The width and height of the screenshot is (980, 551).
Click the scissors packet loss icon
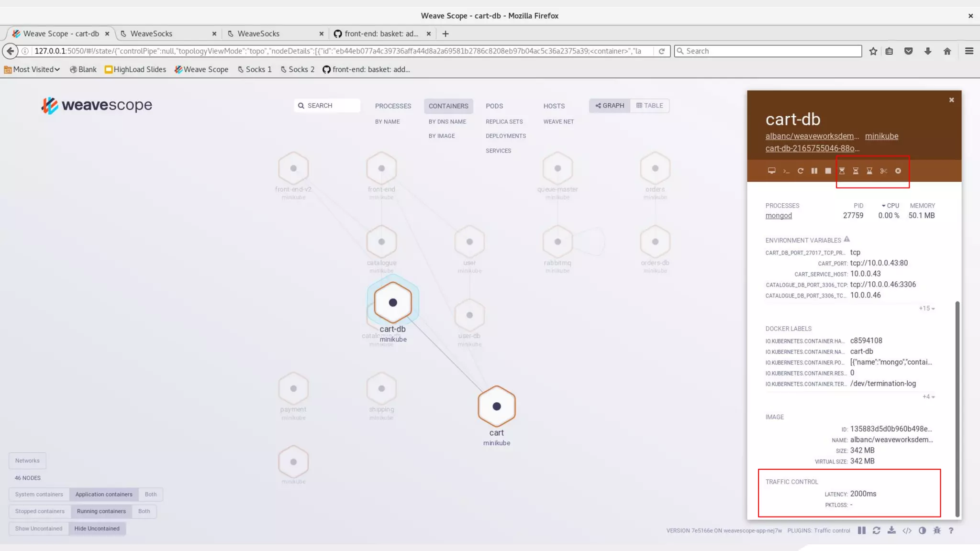click(x=883, y=171)
